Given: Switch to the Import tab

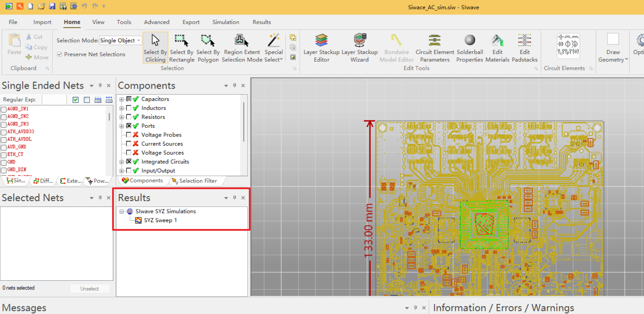Looking at the screenshot, I should pyautogui.click(x=42, y=22).
